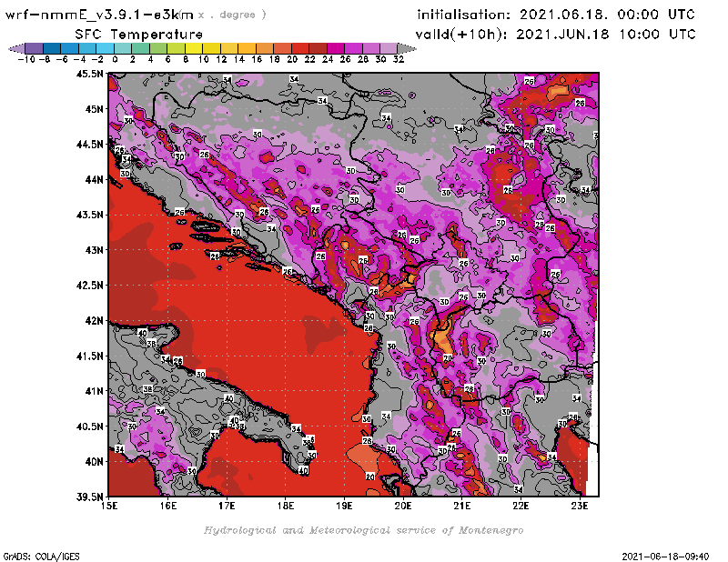Click the model name wrf-nmmE_v3.9.1-e3km title

click(x=99, y=15)
